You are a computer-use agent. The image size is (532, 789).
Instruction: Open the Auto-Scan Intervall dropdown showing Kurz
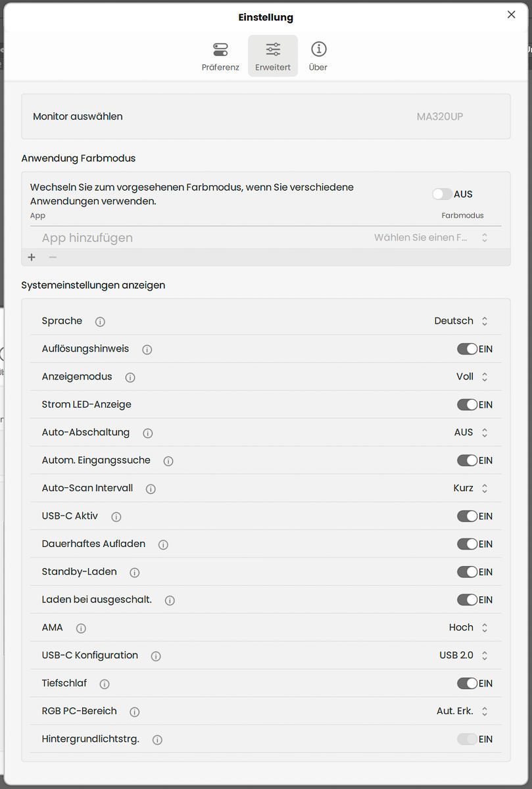(x=470, y=489)
